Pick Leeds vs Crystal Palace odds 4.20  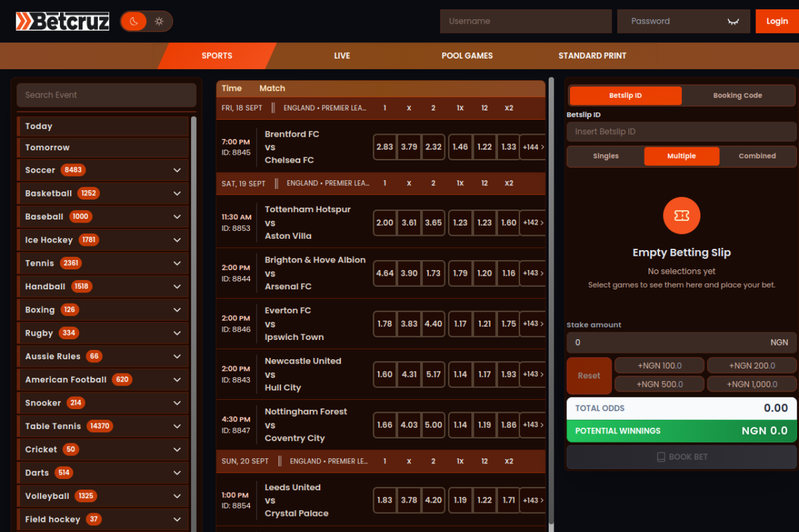433,500
